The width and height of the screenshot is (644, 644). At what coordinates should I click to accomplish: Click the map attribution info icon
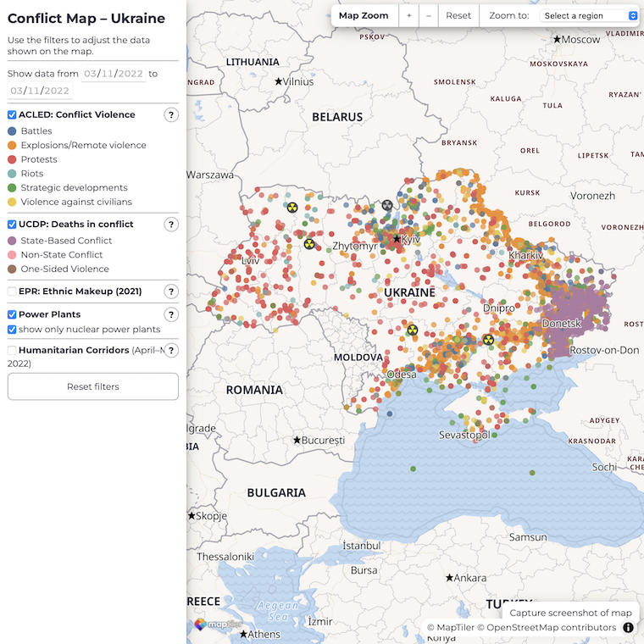coord(629,628)
